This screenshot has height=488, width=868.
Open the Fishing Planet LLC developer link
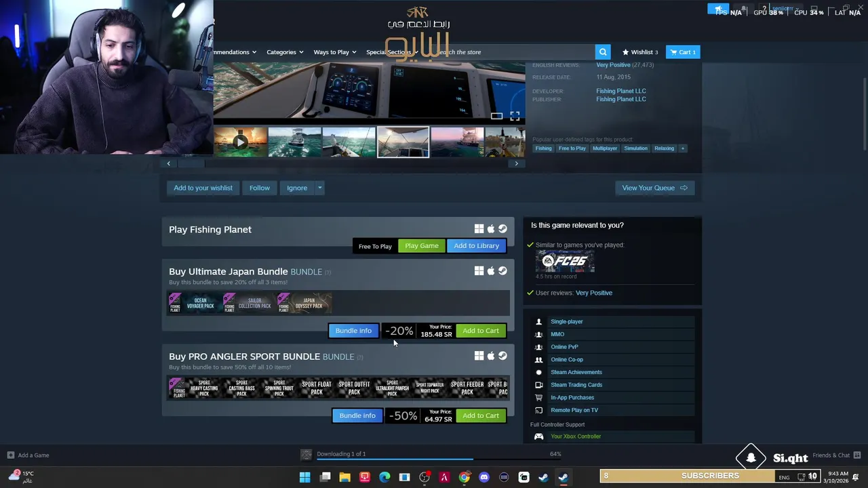(621, 91)
